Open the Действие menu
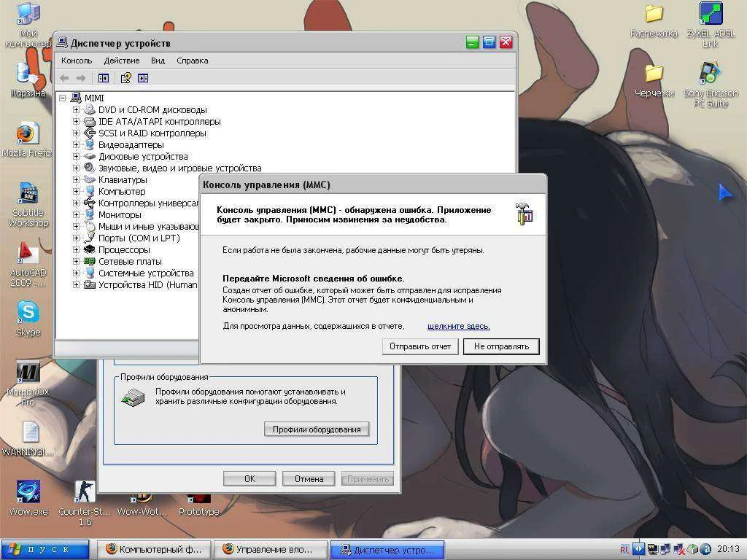 [x=122, y=61]
